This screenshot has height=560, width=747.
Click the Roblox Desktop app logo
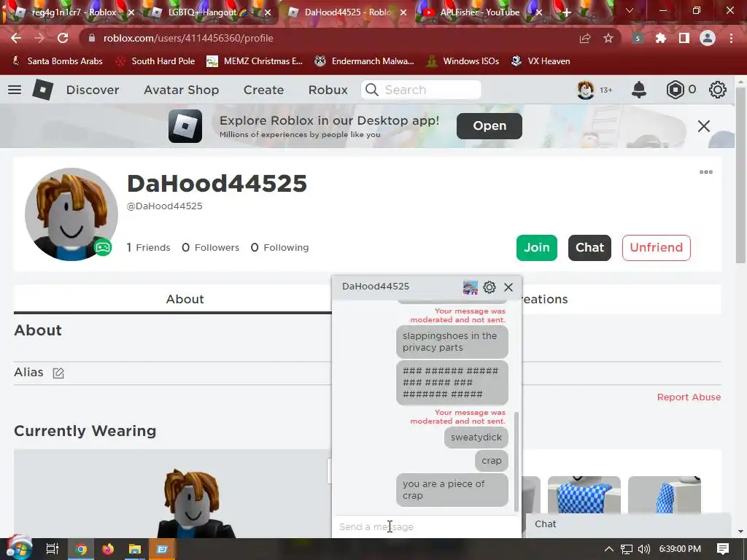pyautogui.click(x=185, y=126)
